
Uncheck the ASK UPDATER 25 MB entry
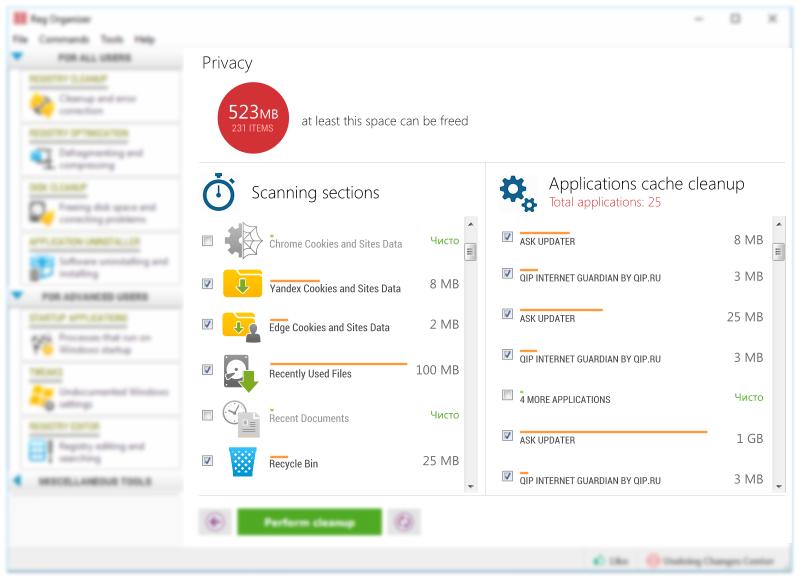click(507, 313)
